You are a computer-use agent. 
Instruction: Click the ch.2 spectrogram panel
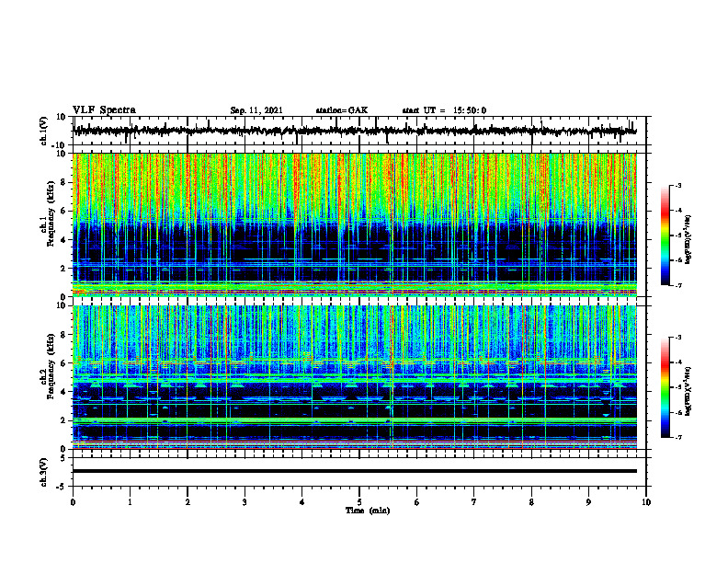[x=355, y=377]
